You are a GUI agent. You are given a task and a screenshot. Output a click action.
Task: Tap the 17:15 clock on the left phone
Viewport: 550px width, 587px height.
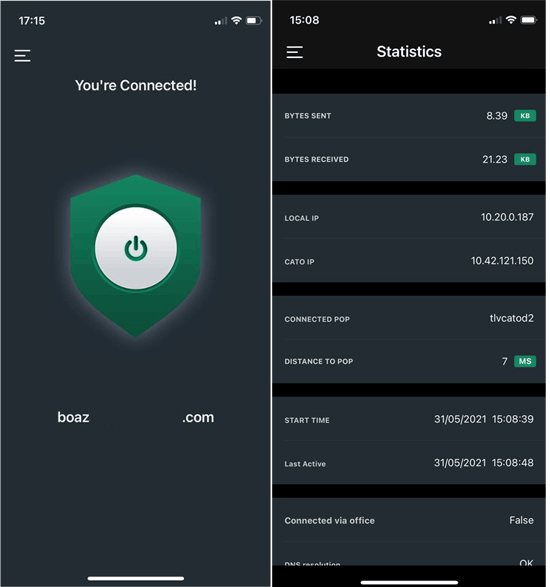click(32, 21)
